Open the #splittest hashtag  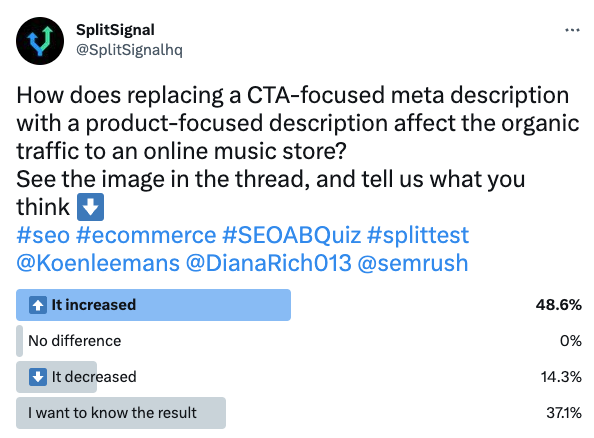tap(418, 235)
